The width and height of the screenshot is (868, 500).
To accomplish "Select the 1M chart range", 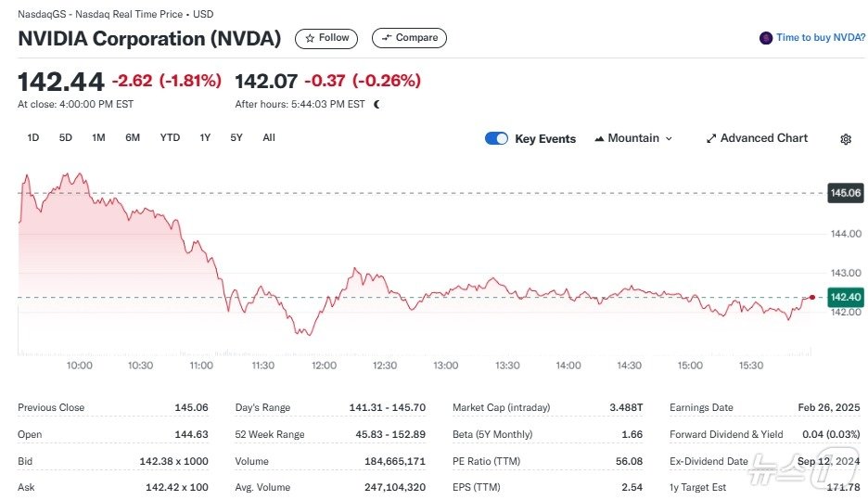I will (x=98, y=138).
